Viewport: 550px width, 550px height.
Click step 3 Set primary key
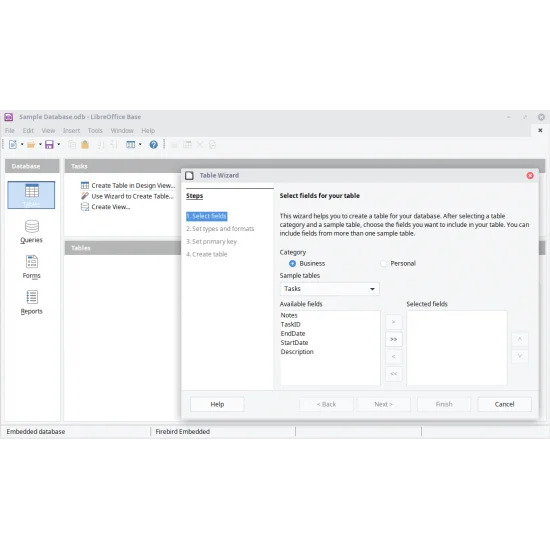[x=211, y=241]
